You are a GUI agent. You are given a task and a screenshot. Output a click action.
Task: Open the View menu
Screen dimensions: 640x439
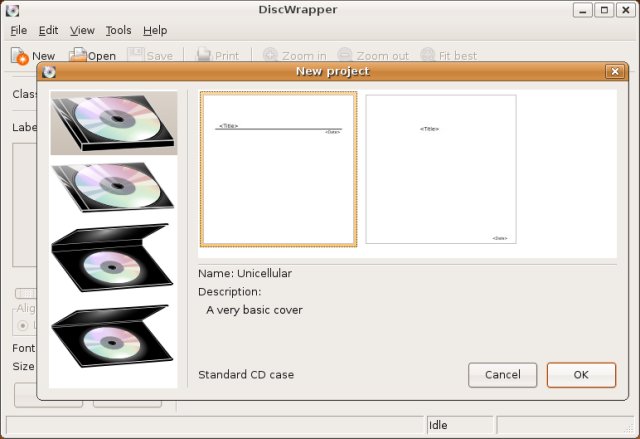[x=82, y=31]
